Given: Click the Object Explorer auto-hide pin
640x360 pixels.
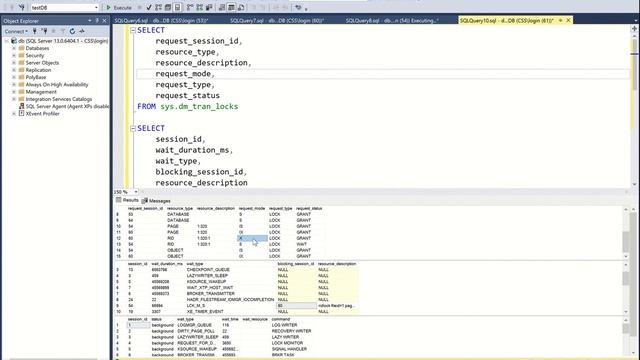Looking at the screenshot, I should click(x=97, y=20).
